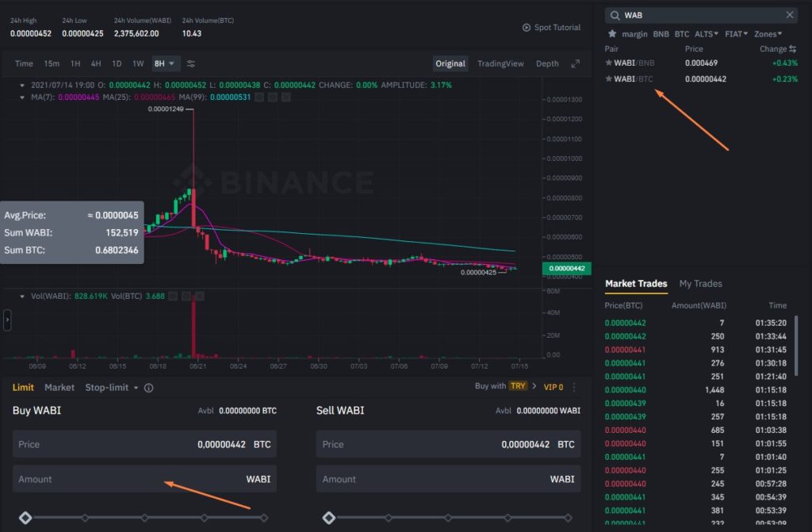Switch to Depth chart
This screenshot has width=812, height=532.
(547, 63)
